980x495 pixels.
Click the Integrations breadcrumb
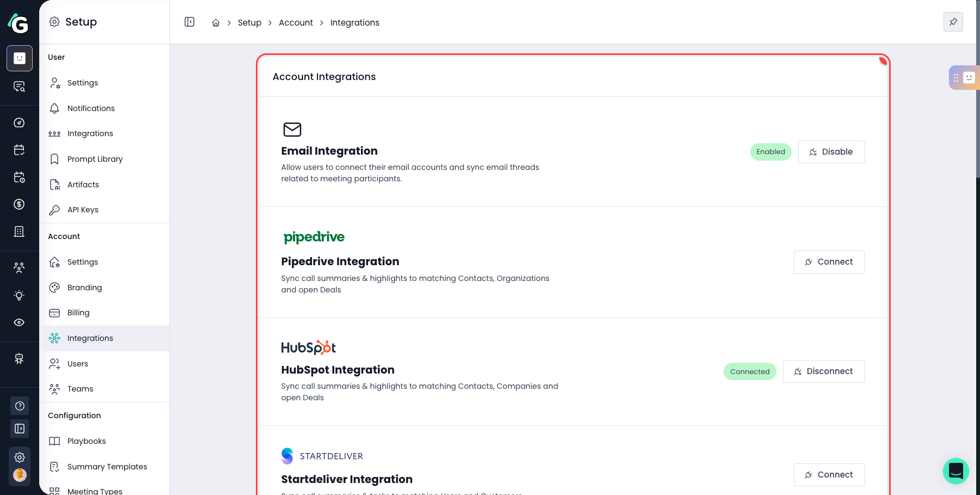pyautogui.click(x=354, y=23)
